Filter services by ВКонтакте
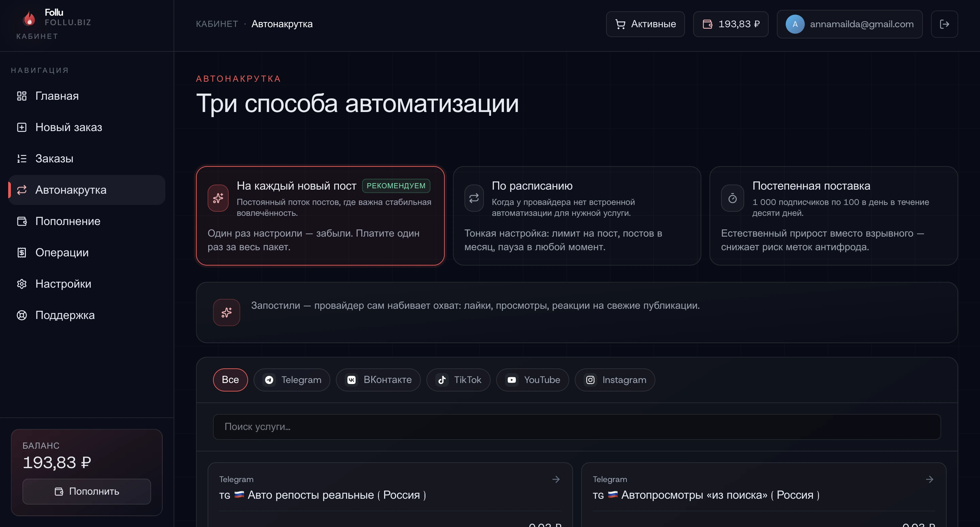 click(x=378, y=380)
